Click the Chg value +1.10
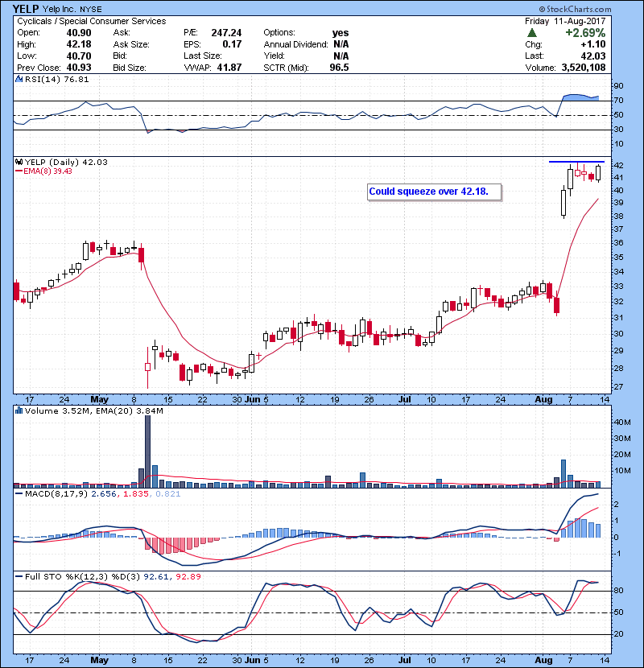 point(592,44)
